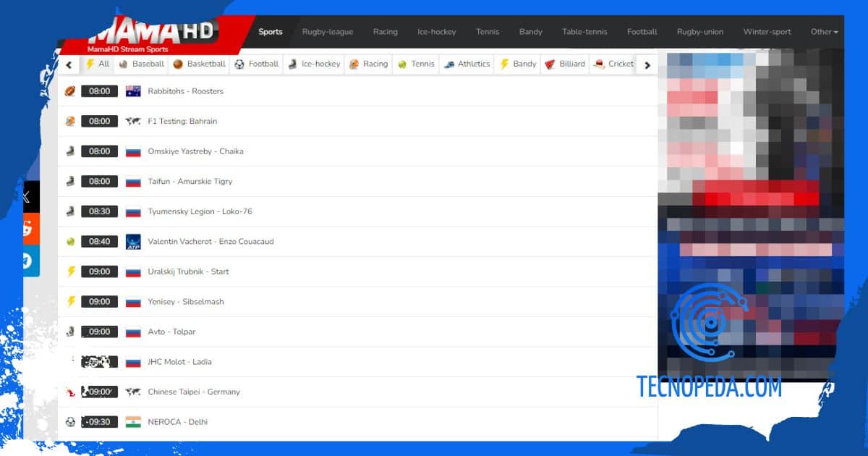Open Racing in the top navigation
This screenshot has height=456, width=868.
tap(386, 32)
